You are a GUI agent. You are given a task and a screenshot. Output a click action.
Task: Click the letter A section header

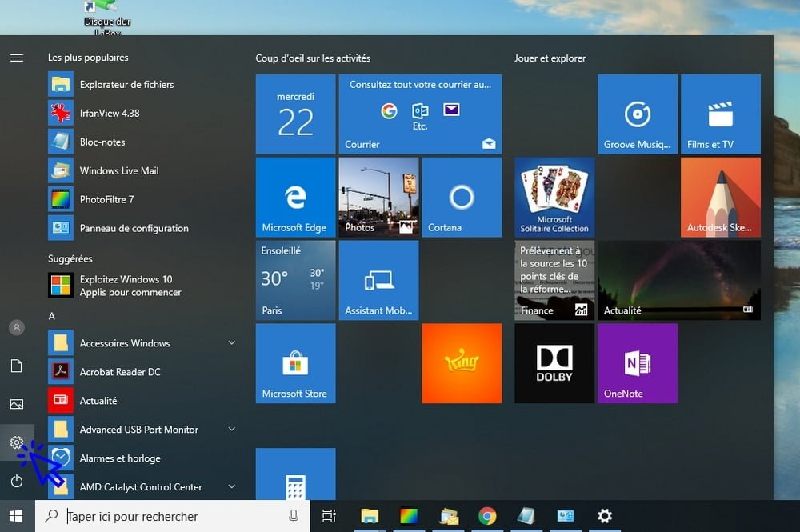coord(51,316)
